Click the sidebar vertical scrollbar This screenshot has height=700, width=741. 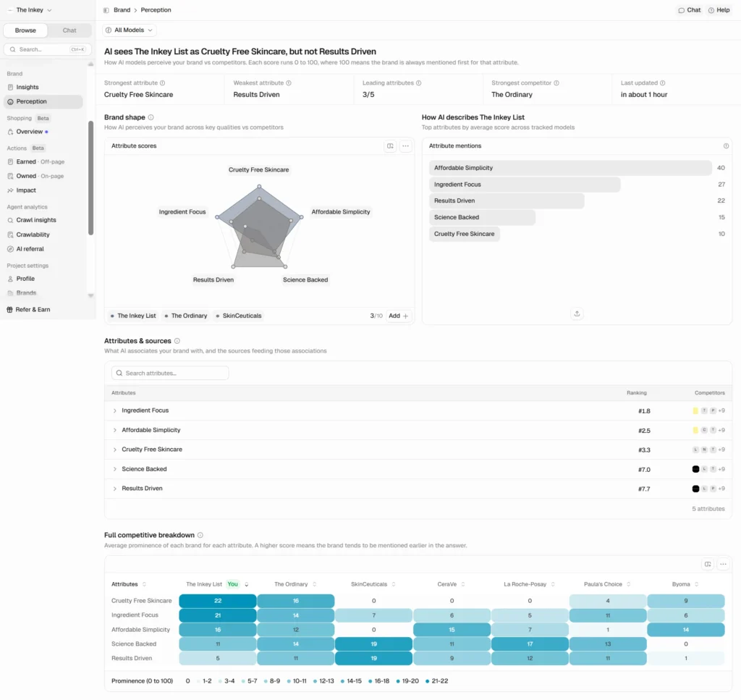click(x=90, y=178)
